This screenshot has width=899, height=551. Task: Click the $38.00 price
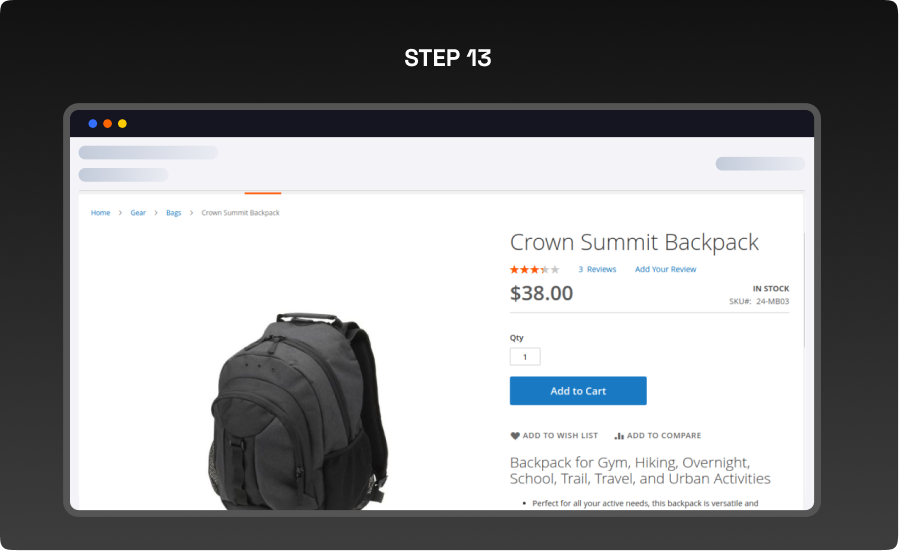pos(541,293)
